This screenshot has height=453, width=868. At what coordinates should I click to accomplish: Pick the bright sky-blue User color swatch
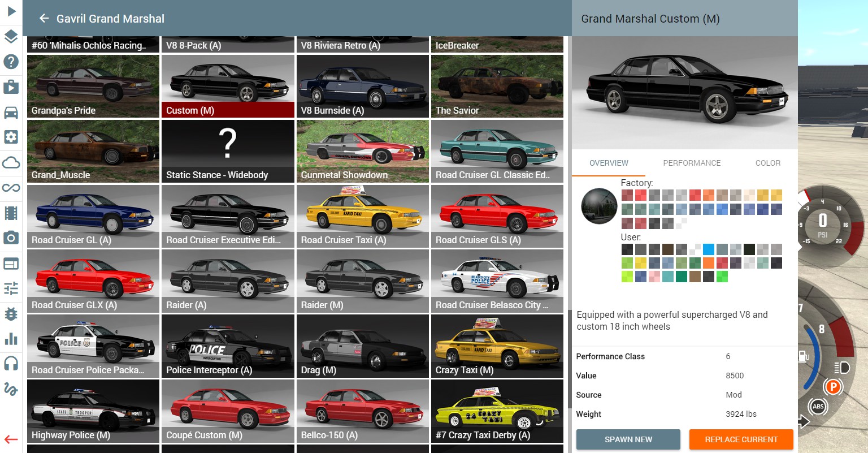click(x=709, y=249)
